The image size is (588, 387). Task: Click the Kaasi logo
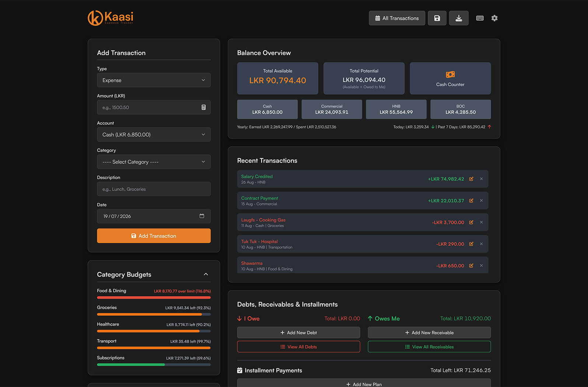[111, 18]
